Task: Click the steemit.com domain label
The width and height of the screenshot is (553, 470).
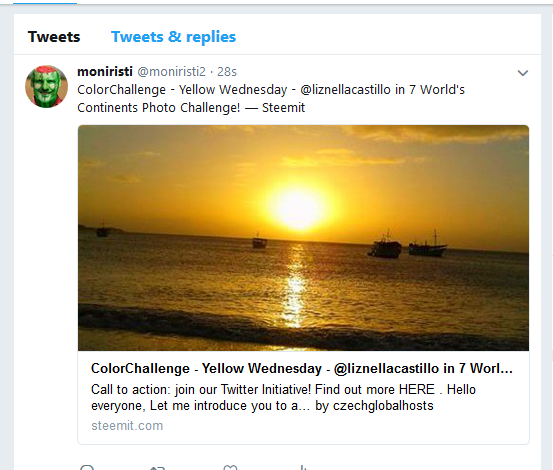Action: tap(127, 426)
